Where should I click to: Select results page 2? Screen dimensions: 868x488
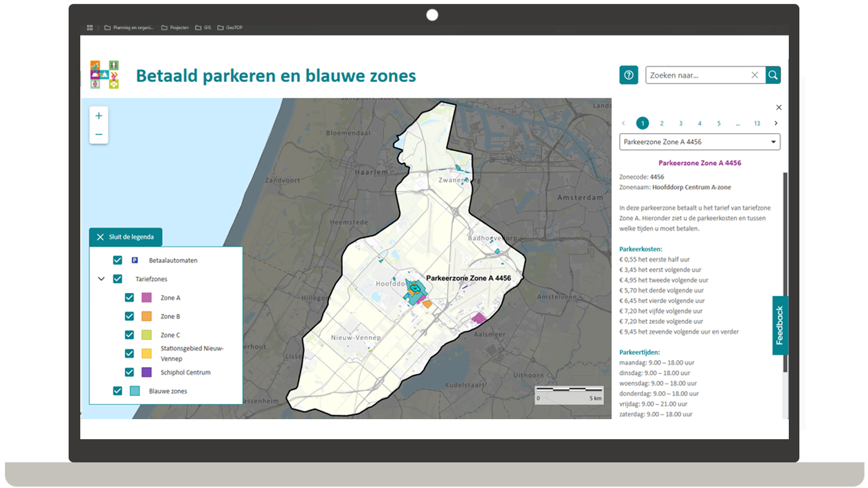pyautogui.click(x=662, y=124)
